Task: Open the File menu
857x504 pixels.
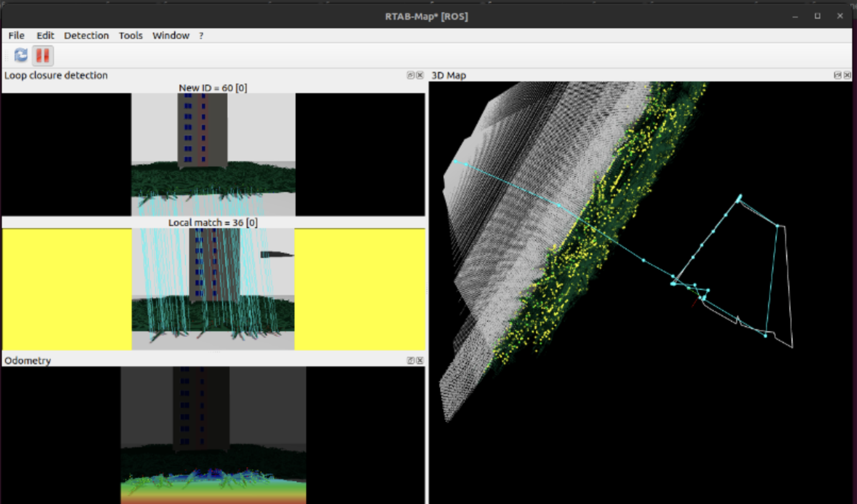Action: [16, 36]
